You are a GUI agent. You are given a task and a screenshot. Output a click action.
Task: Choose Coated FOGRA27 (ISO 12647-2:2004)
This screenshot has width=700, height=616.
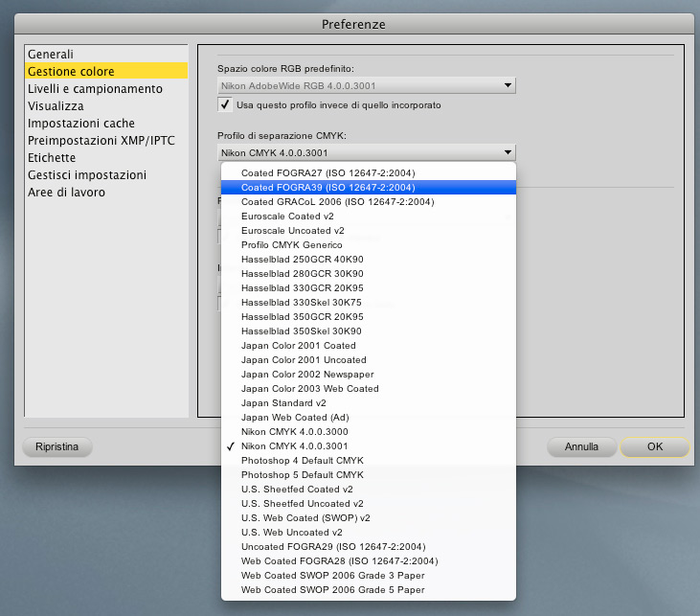[369, 172]
